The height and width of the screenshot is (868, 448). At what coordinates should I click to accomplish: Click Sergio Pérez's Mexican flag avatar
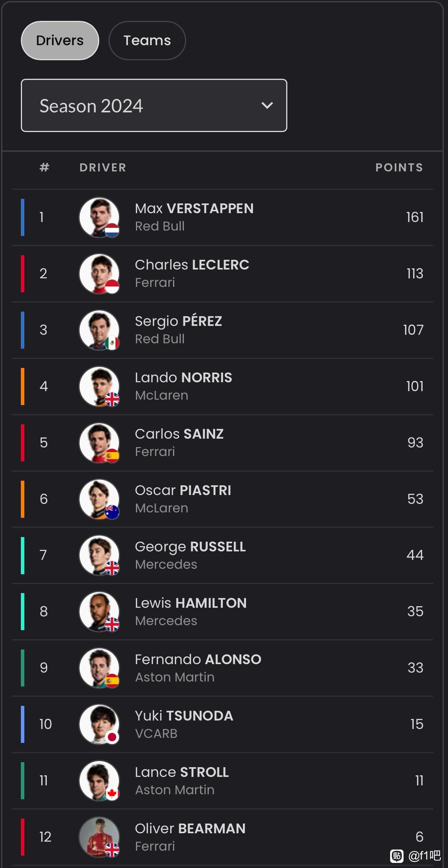tap(99, 330)
